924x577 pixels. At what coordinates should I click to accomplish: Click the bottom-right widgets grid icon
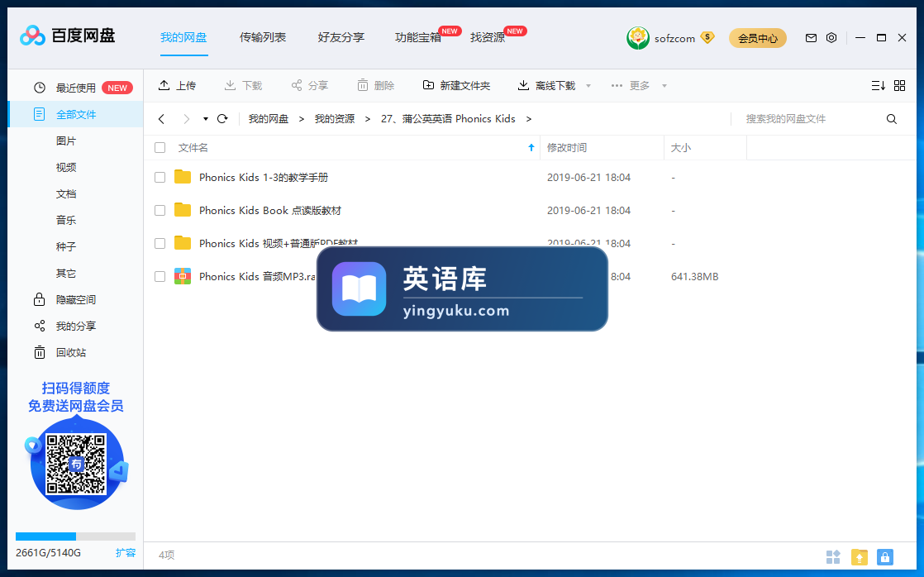[833, 556]
